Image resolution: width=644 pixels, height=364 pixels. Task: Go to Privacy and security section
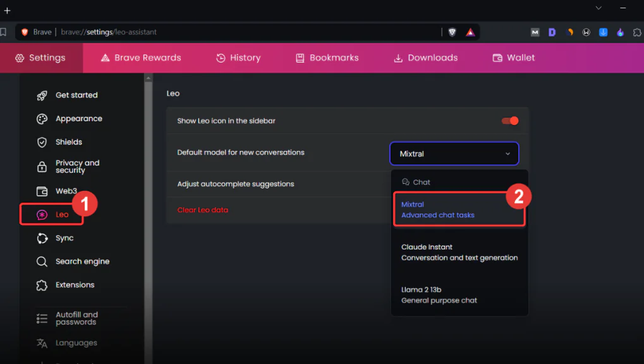(x=77, y=166)
